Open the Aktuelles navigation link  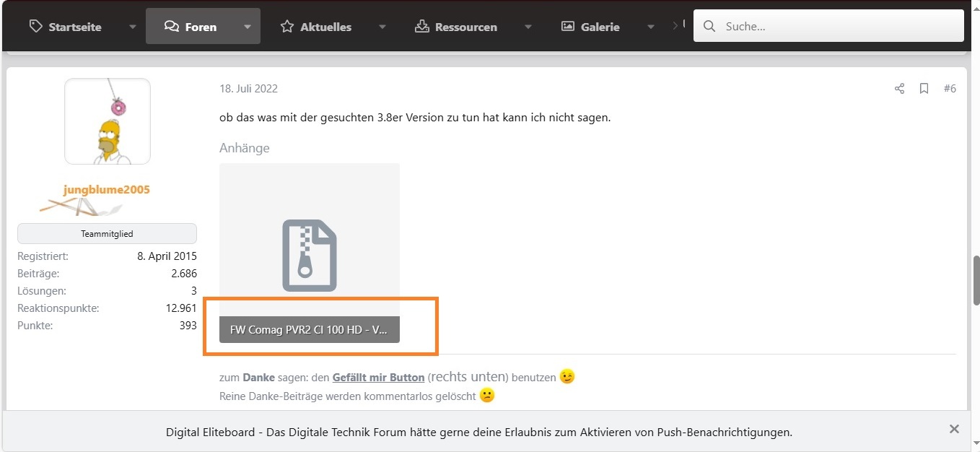pos(316,27)
